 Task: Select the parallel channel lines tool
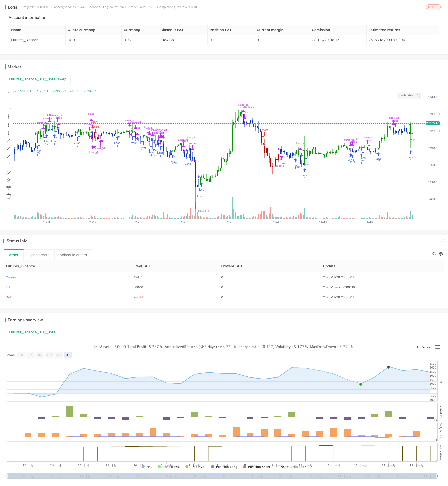[9, 172]
